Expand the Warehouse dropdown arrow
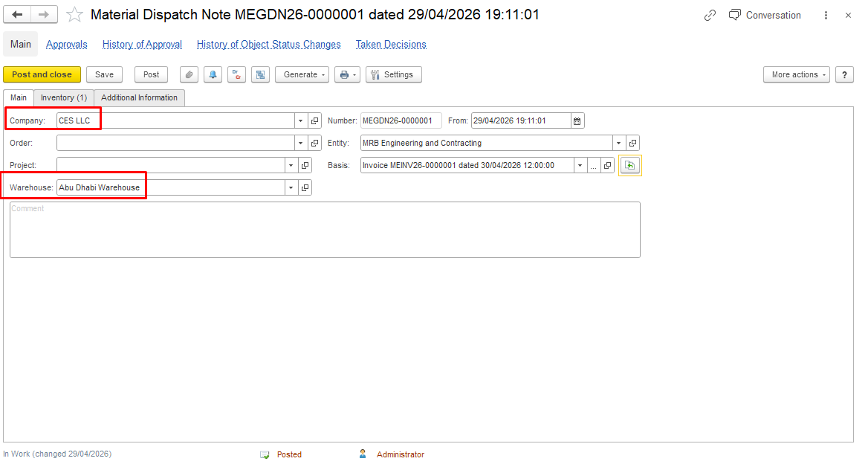The width and height of the screenshot is (868, 470). point(291,188)
